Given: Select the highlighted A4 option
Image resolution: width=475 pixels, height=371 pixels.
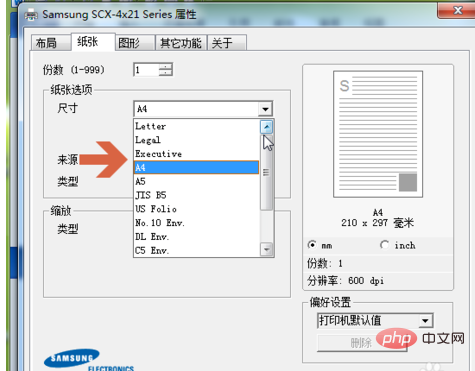Looking at the screenshot, I should click(x=197, y=167).
